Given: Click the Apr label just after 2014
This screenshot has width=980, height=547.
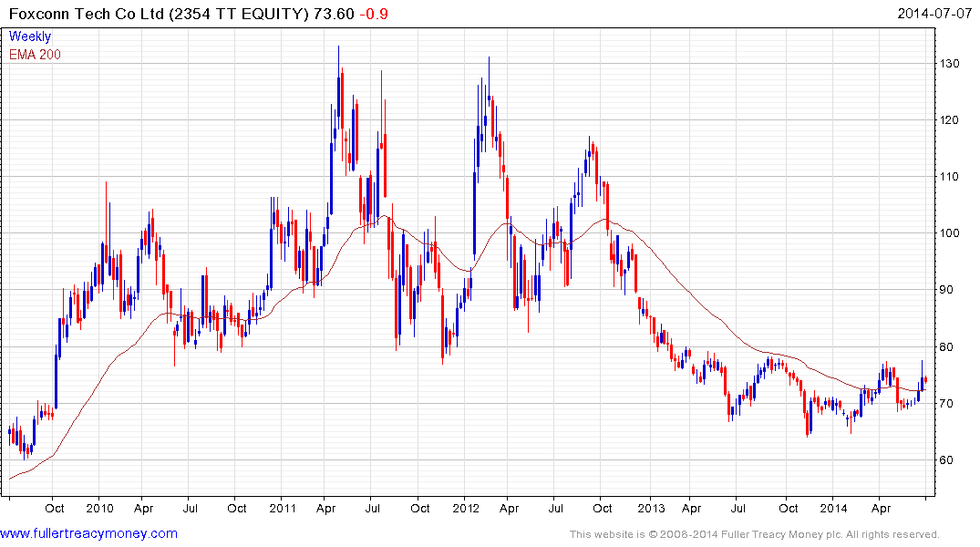Looking at the screenshot, I should pos(881,509).
